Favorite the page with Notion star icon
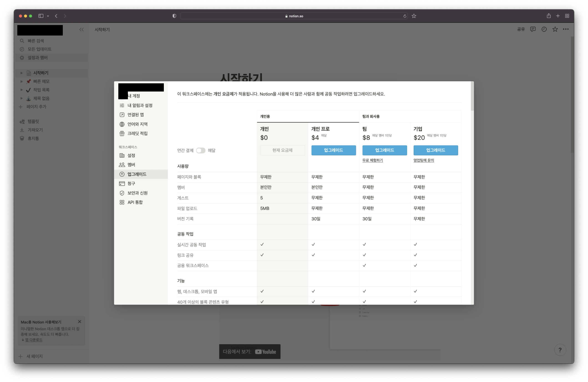This screenshot has width=588, height=382. click(555, 29)
